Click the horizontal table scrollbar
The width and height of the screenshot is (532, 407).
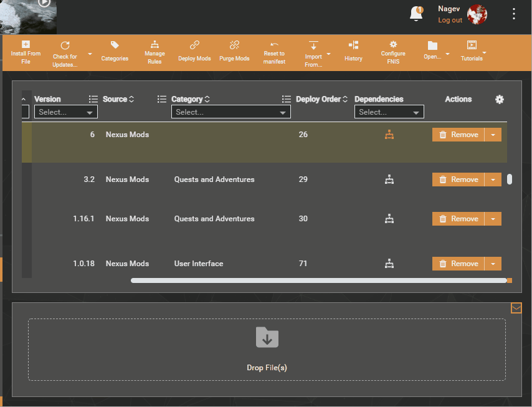(x=319, y=280)
